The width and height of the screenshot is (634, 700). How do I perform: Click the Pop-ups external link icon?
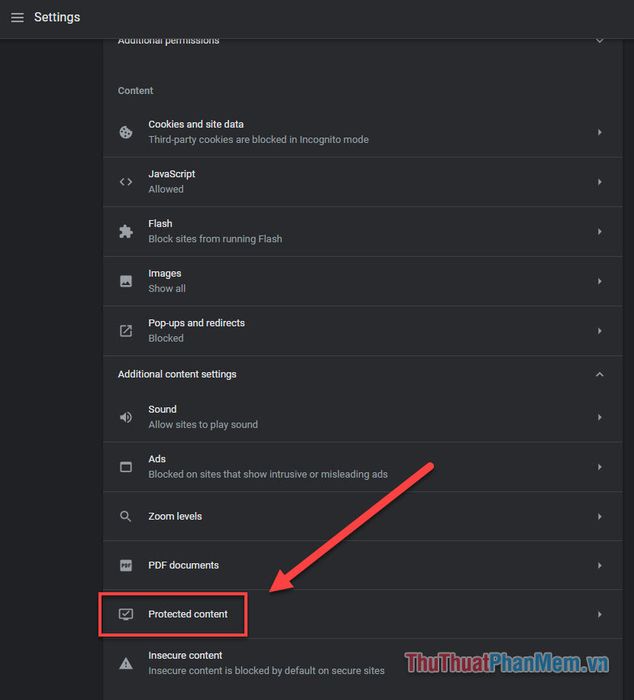pos(126,331)
